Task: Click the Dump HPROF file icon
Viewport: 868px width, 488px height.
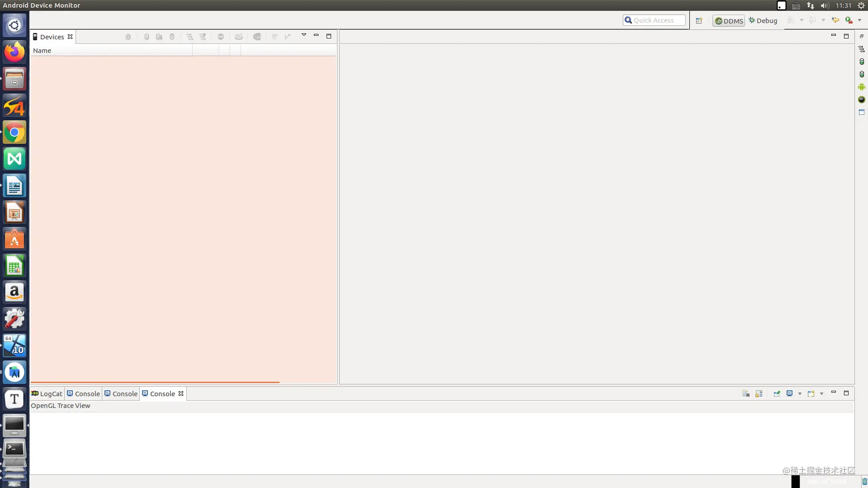Action: (159, 37)
